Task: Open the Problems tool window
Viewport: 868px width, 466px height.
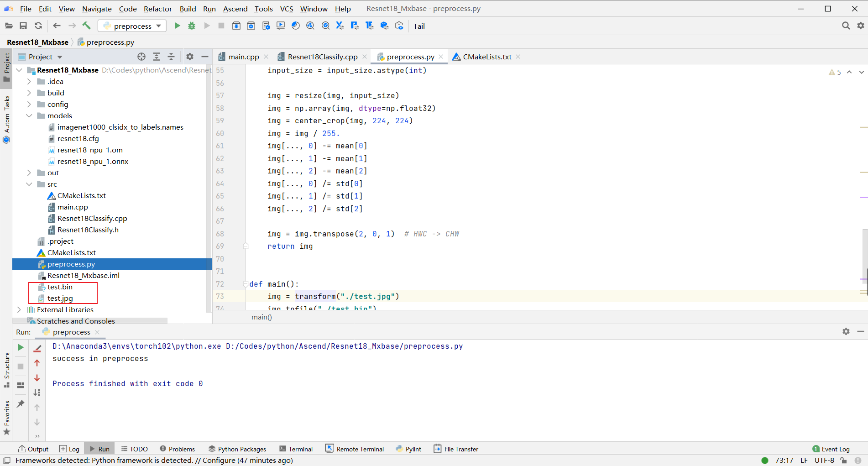Action: click(178, 449)
